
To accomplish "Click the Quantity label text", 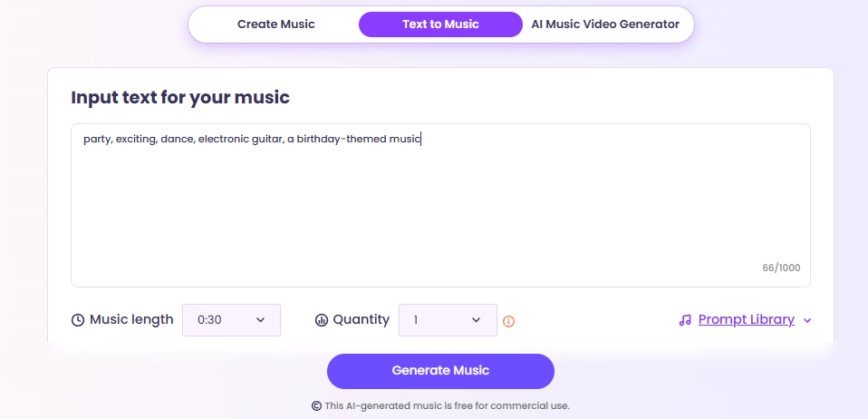I will point(361,320).
